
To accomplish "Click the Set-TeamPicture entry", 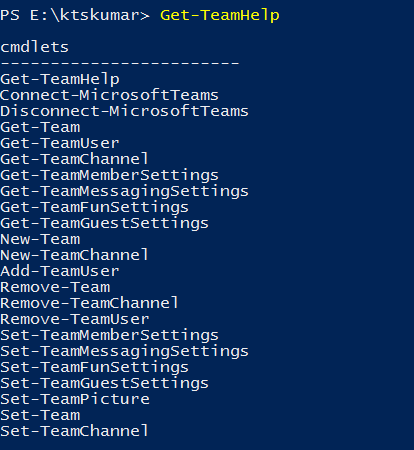I will click(x=75, y=399).
